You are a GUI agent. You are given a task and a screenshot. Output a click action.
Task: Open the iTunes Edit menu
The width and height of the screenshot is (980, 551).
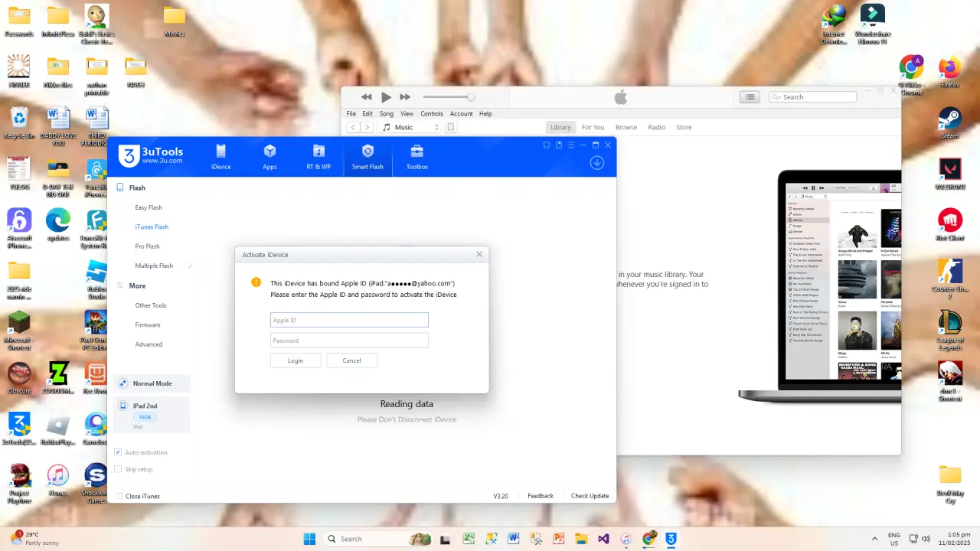(x=367, y=113)
